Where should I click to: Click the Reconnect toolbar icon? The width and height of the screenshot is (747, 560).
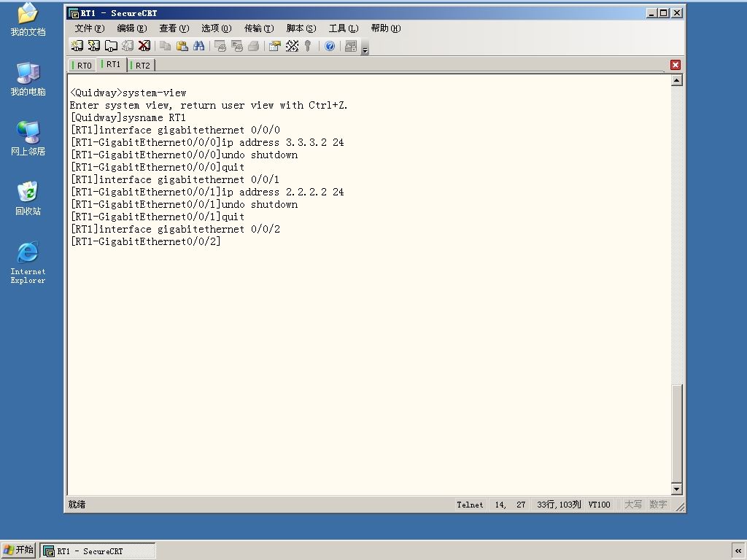click(x=127, y=46)
